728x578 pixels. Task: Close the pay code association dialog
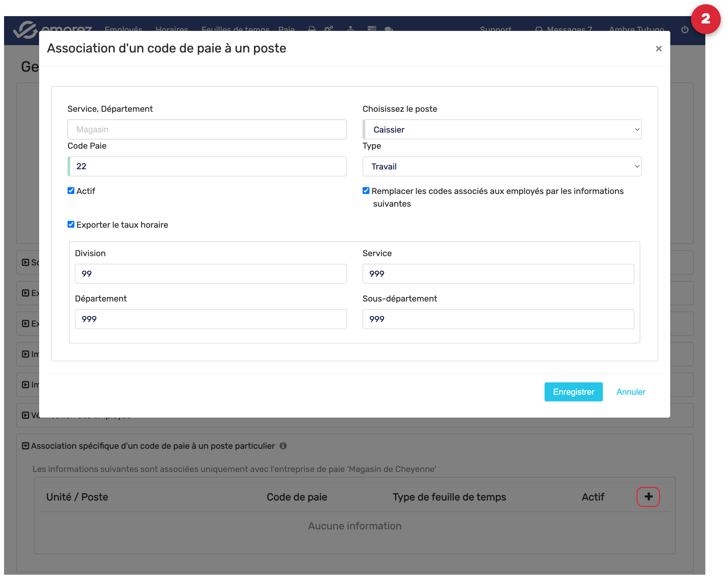click(658, 49)
